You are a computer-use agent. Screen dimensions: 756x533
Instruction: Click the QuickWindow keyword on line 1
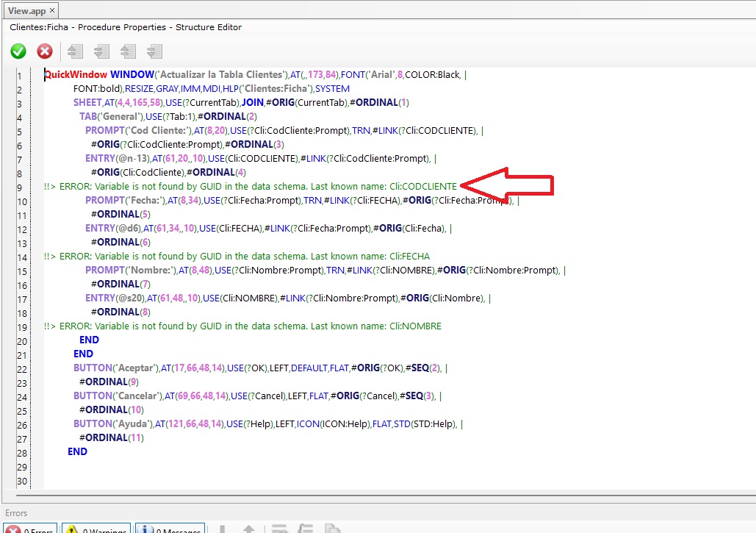(76, 75)
